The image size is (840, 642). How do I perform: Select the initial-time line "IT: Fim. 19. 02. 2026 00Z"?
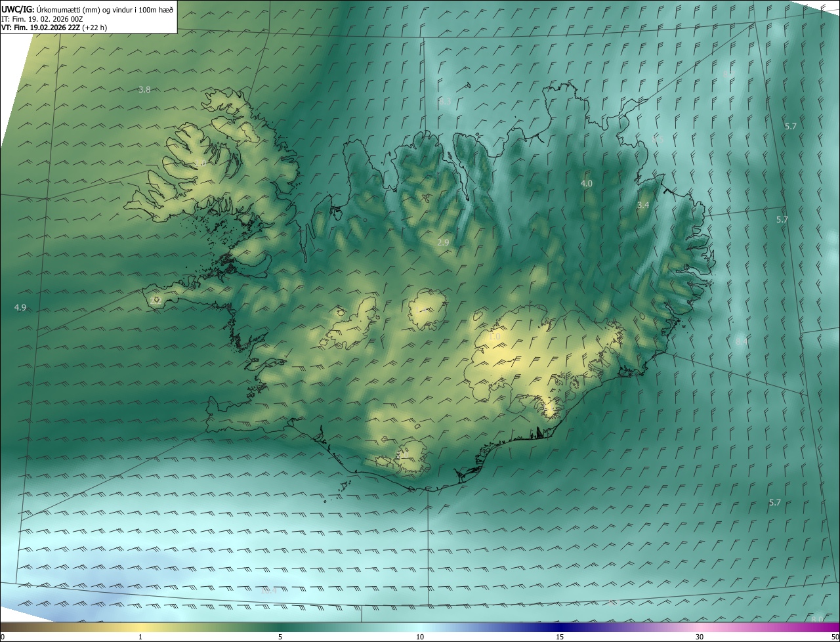(42, 18)
